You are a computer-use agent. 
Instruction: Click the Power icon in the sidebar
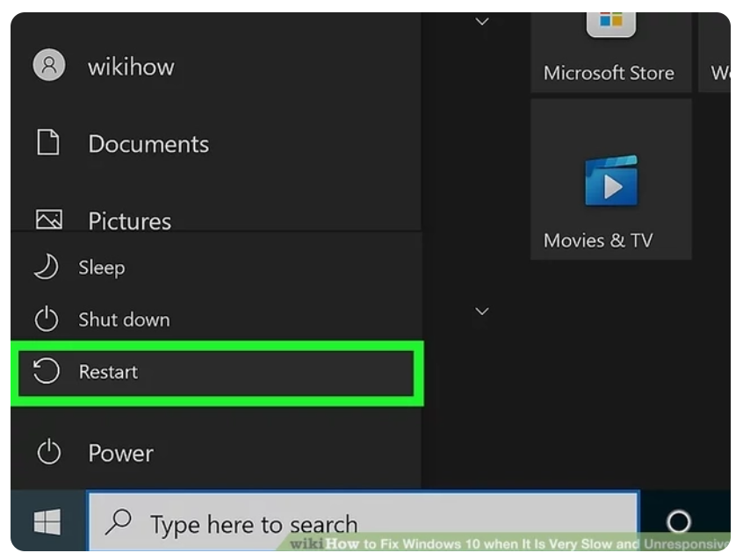(x=48, y=453)
